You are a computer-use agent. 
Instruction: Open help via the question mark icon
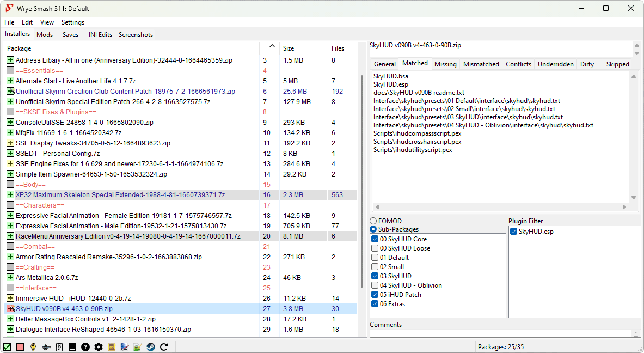point(85,347)
